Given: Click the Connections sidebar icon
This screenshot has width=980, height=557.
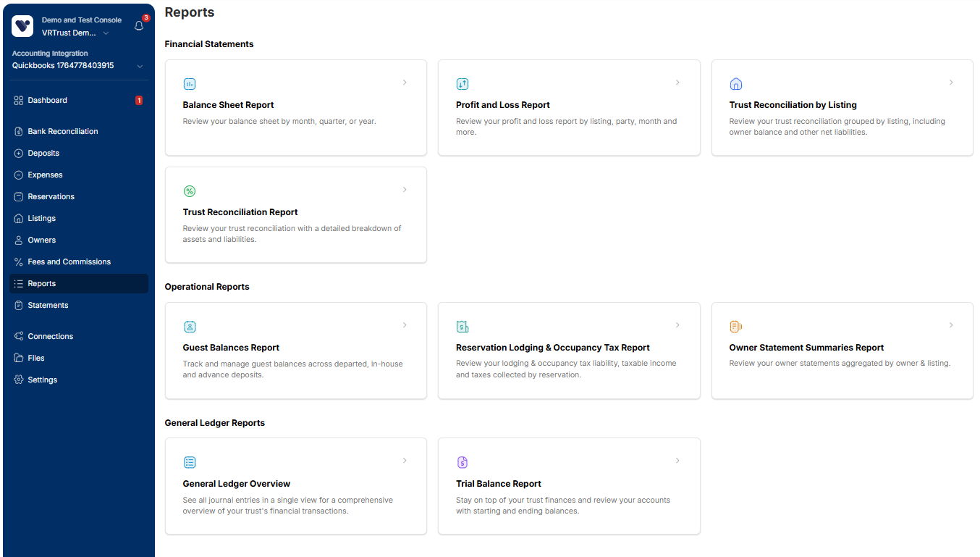Looking at the screenshot, I should click(19, 337).
